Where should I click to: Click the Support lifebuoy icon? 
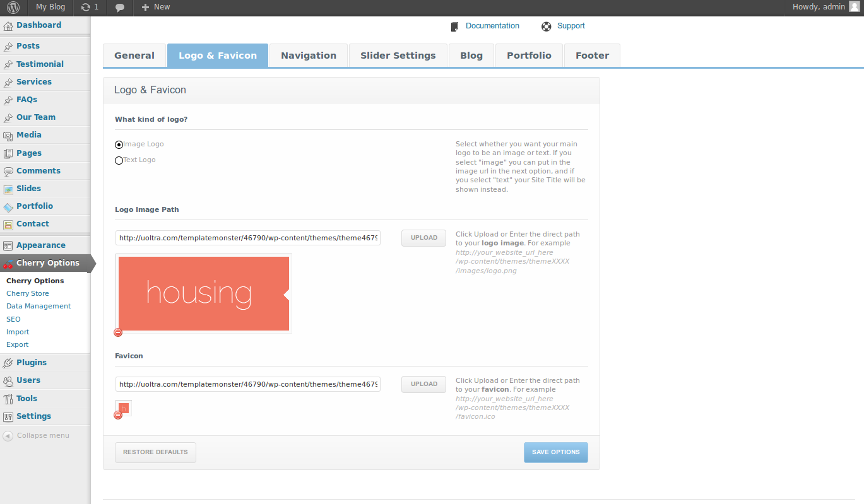pyautogui.click(x=547, y=26)
